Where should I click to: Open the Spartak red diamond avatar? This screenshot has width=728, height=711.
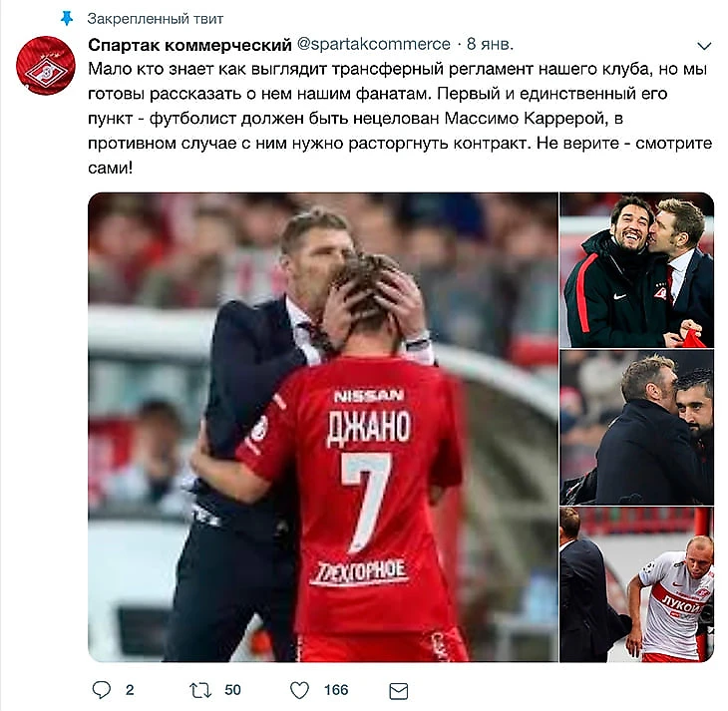[x=46, y=66]
